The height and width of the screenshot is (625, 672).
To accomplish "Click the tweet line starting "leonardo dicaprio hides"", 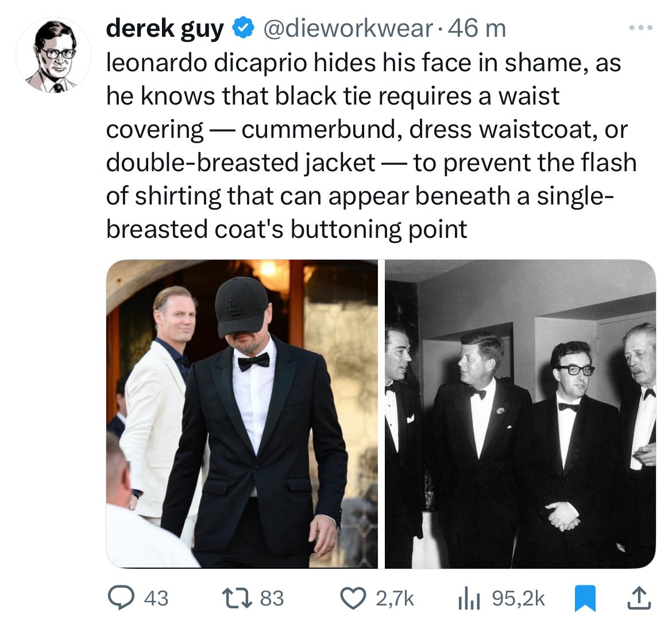I will (x=363, y=63).
